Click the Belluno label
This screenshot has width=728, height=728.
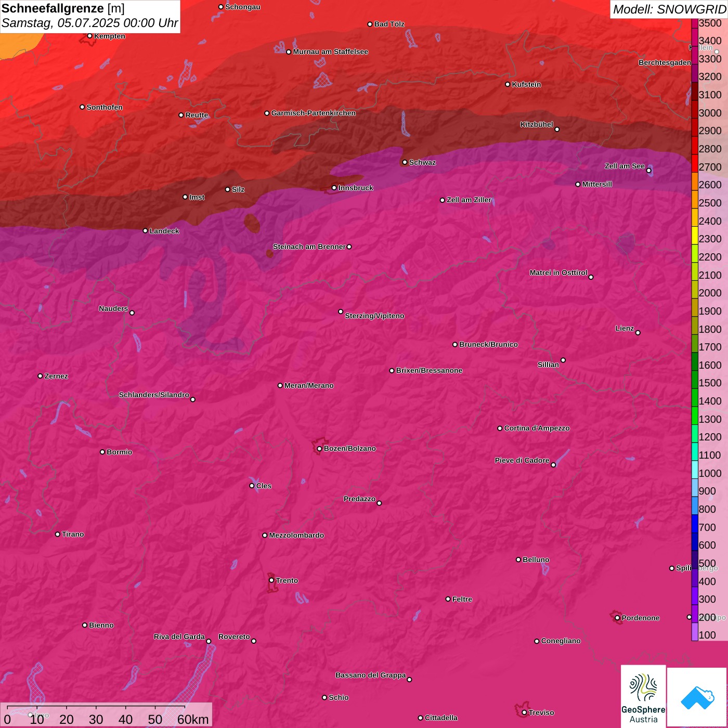tap(536, 560)
